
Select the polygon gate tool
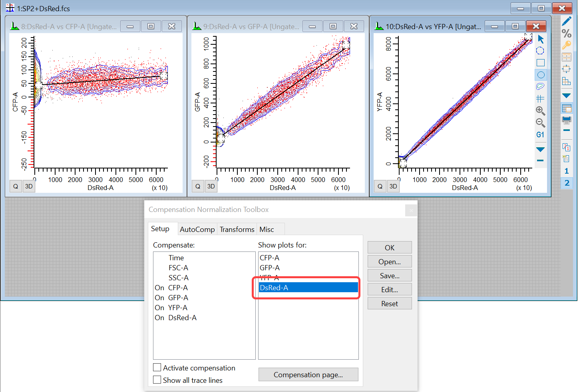tap(540, 51)
